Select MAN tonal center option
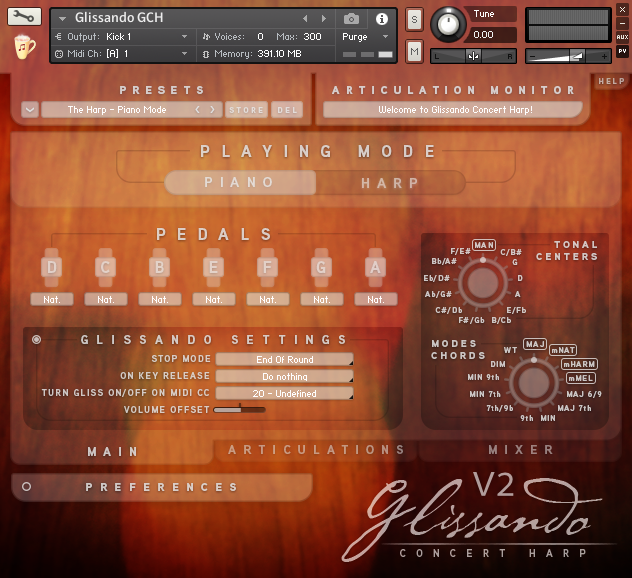632x578 pixels. point(484,245)
